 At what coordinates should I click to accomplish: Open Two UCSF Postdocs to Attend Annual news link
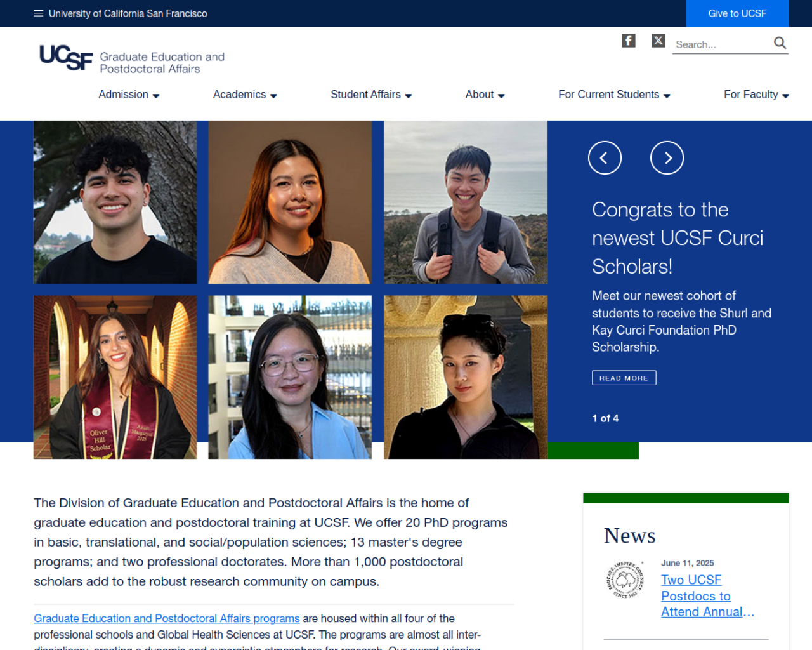tap(707, 596)
